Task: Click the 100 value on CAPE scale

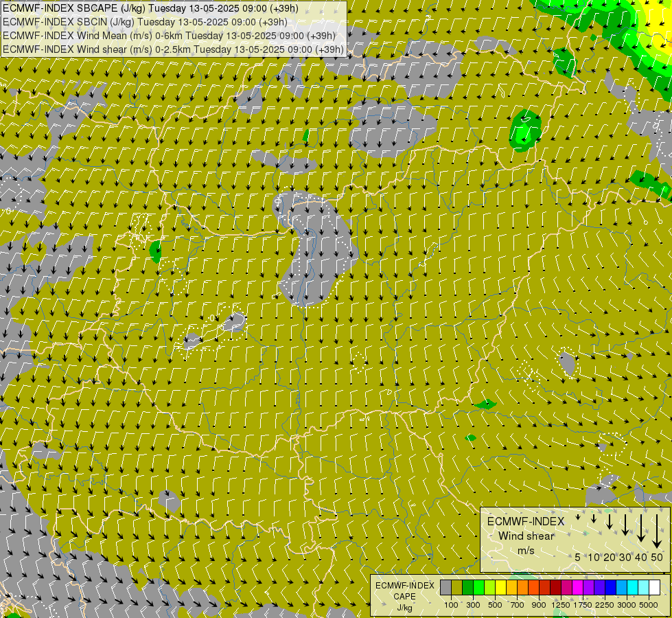Action: [451, 605]
